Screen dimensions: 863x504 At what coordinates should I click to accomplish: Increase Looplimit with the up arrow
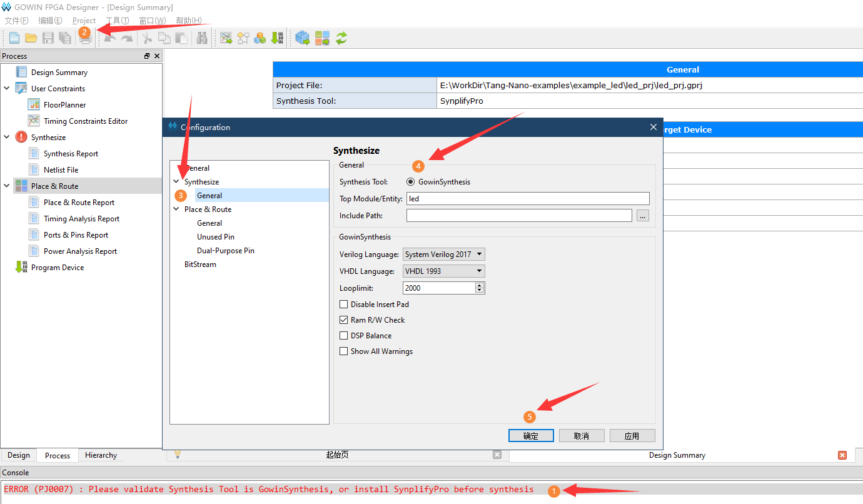click(480, 285)
